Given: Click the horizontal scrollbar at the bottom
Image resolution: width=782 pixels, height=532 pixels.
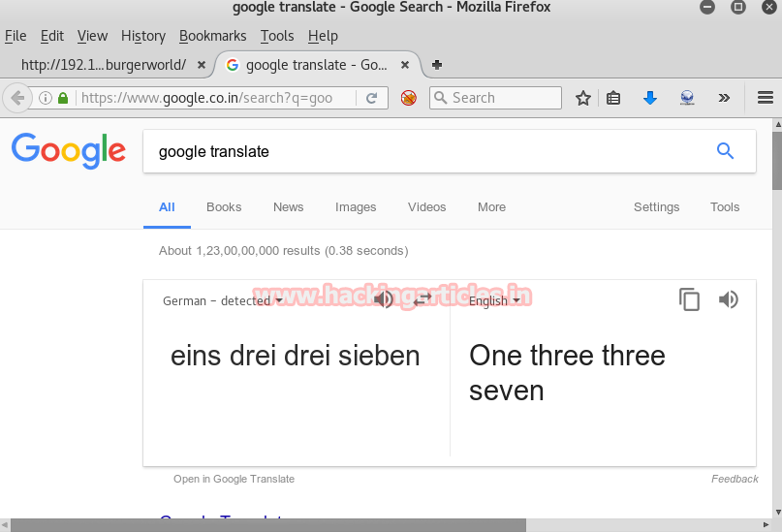Looking at the screenshot, I should click(271, 525).
